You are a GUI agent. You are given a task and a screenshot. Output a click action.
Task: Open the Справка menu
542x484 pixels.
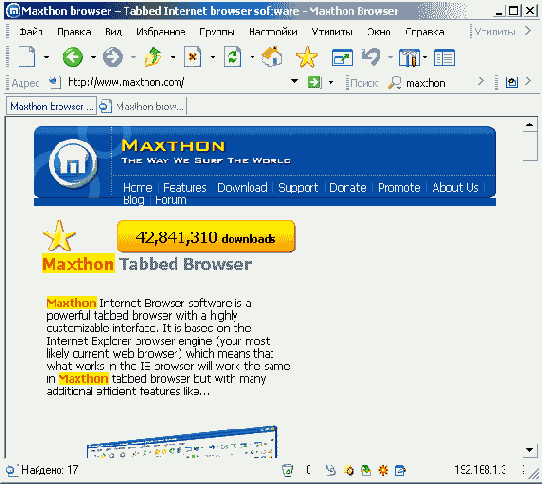[425, 32]
